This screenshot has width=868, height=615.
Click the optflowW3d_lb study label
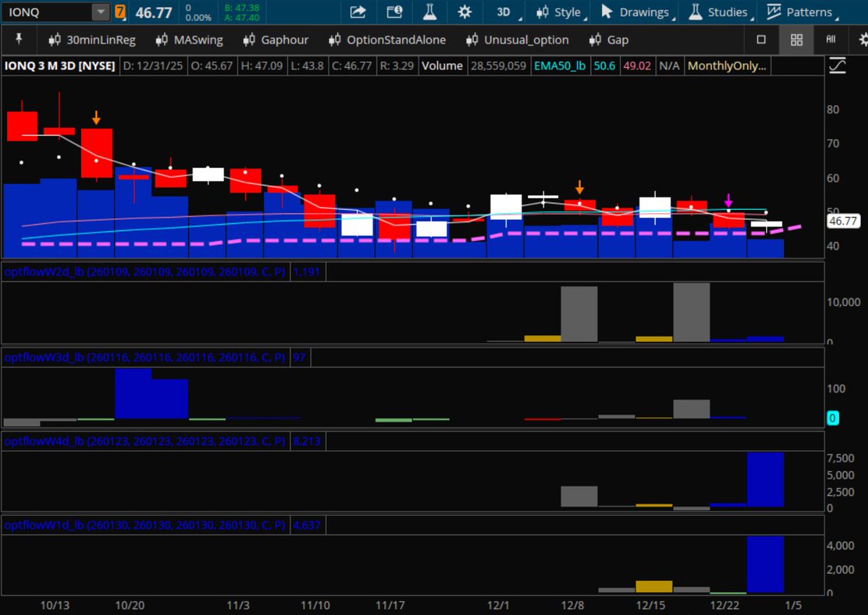[144, 357]
